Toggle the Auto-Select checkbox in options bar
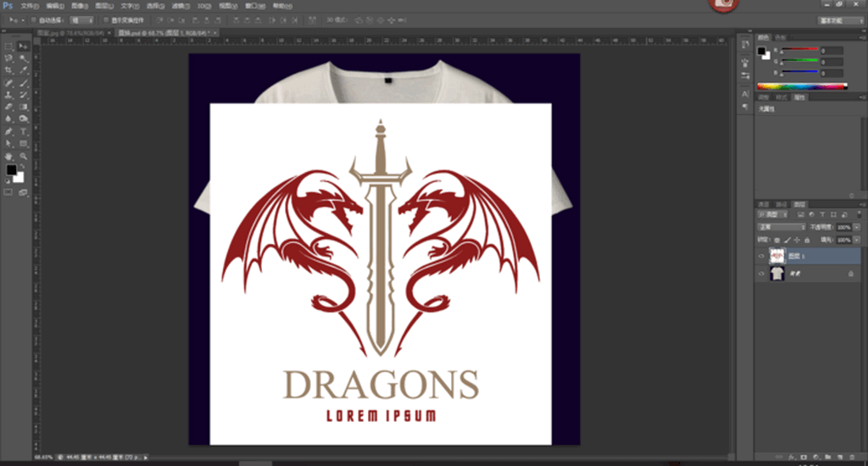This screenshot has width=868, height=466. (x=33, y=20)
